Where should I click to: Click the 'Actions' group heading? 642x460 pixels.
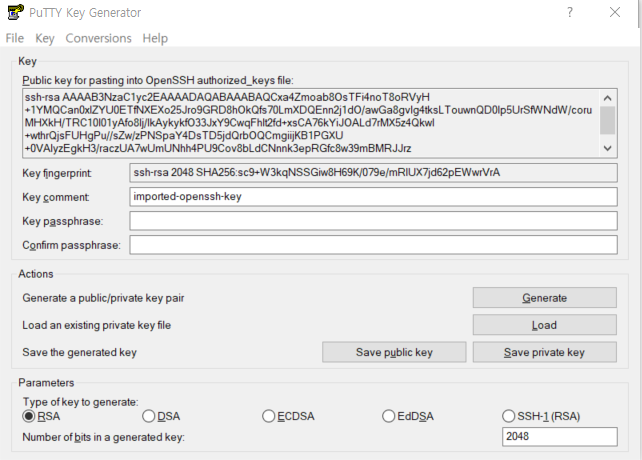(x=36, y=274)
